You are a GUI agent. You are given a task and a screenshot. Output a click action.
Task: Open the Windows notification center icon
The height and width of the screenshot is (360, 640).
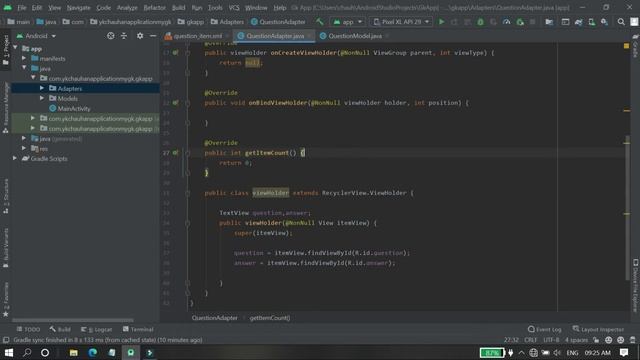(624, 353)
